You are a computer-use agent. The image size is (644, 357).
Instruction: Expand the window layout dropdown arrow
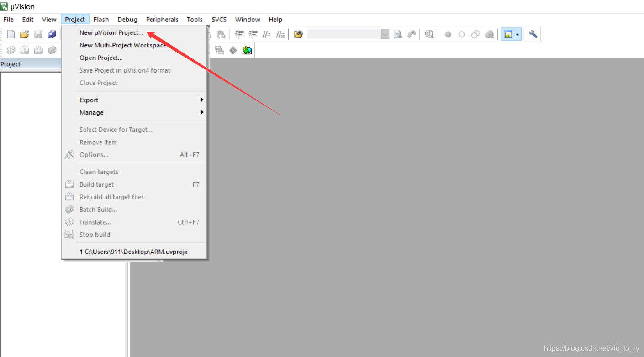517,34
